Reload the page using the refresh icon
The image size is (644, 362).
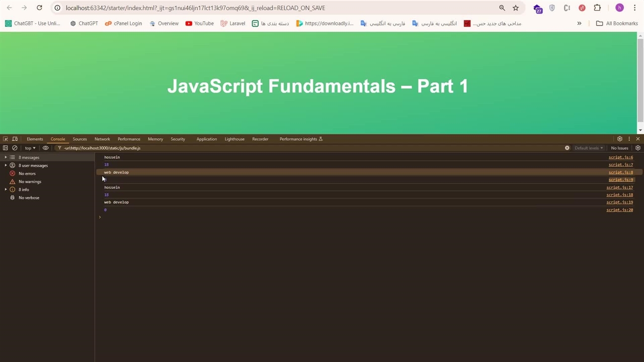[39, 8]
